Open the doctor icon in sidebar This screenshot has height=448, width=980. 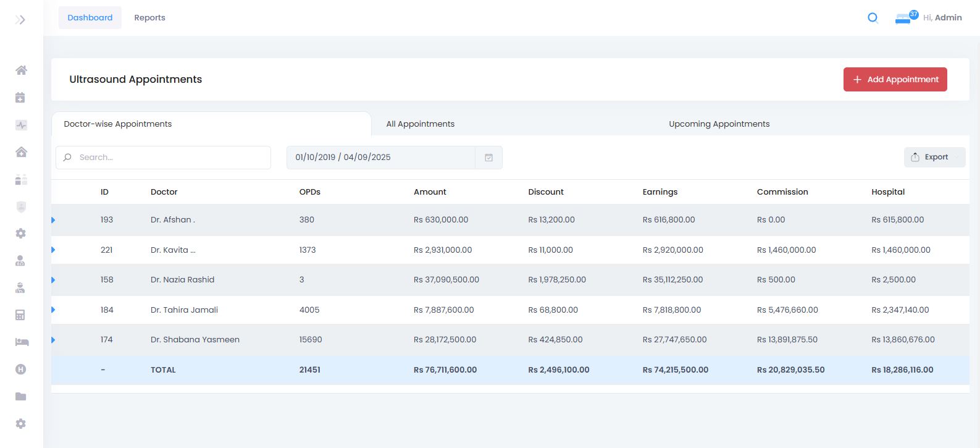click(20, 261)
